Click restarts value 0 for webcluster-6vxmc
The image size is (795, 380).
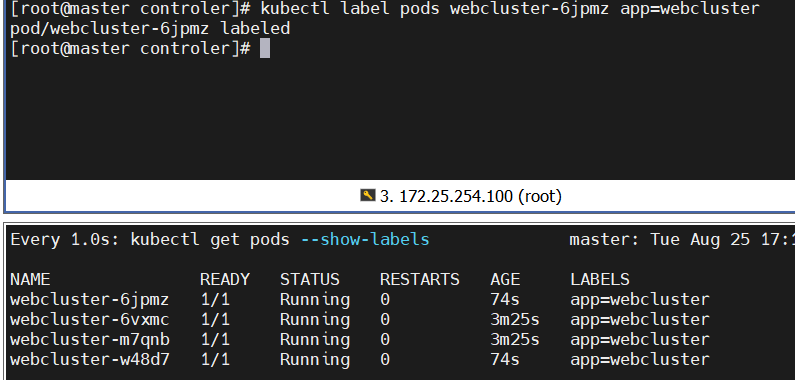coord(385,320)
